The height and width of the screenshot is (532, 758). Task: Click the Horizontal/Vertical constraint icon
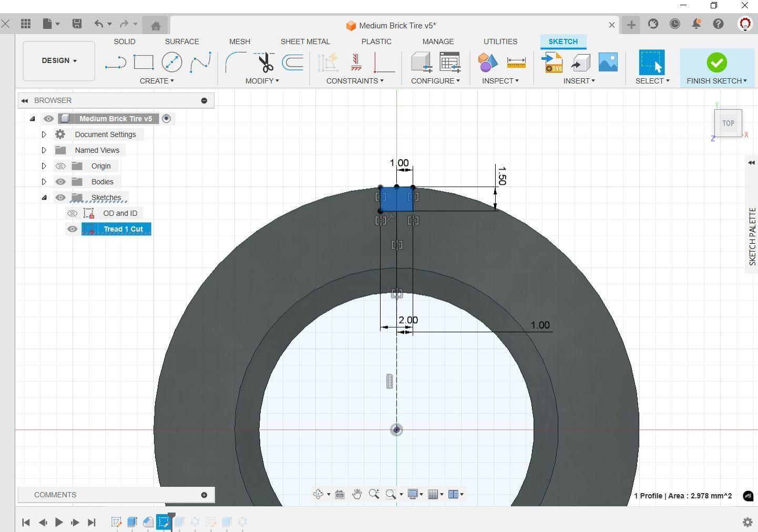click(328, 62)
